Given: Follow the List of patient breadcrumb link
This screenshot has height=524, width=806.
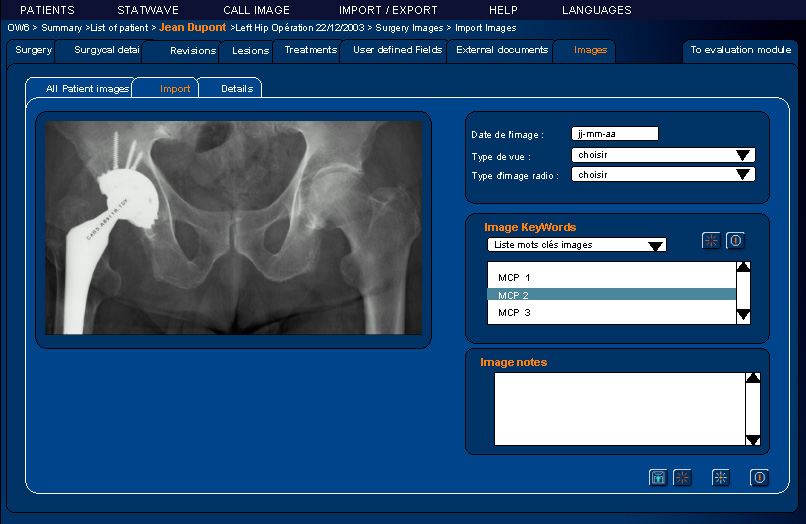Looking at the screenshot, I should click(x=119, y=28).
